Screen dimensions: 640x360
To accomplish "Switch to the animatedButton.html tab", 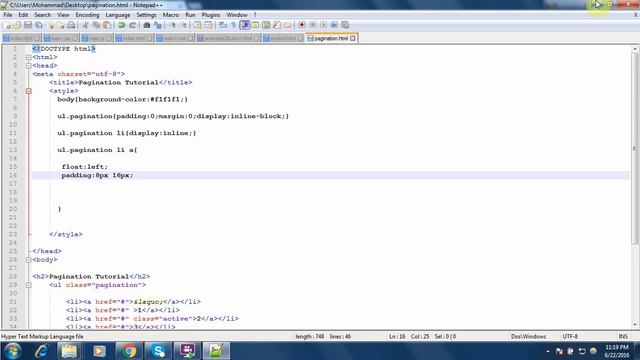I will coord(228,38).
